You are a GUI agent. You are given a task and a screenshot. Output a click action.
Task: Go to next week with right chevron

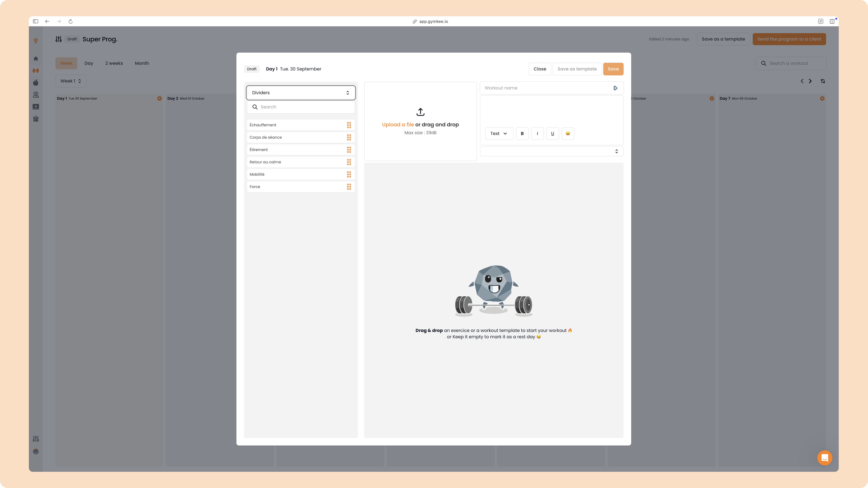coord(810,81)
